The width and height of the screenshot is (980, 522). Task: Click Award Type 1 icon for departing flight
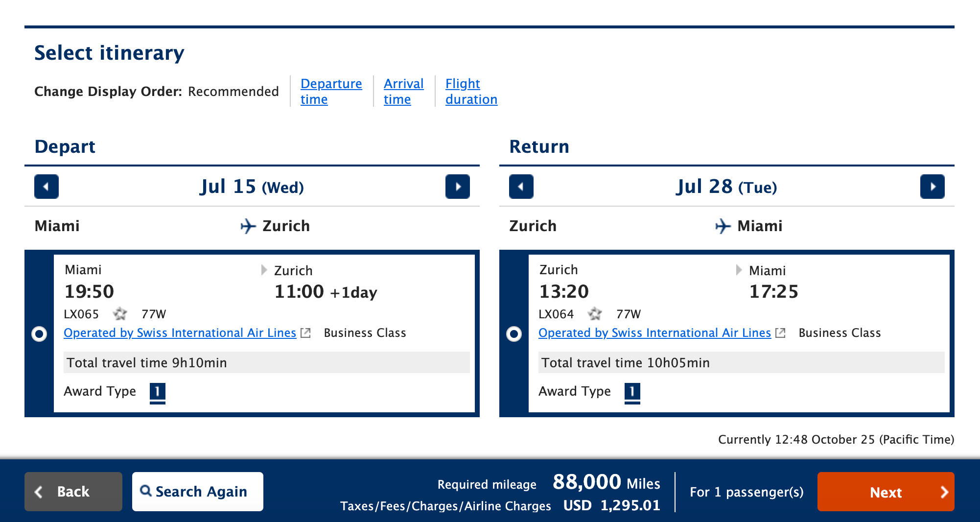(x=157, y=392)
